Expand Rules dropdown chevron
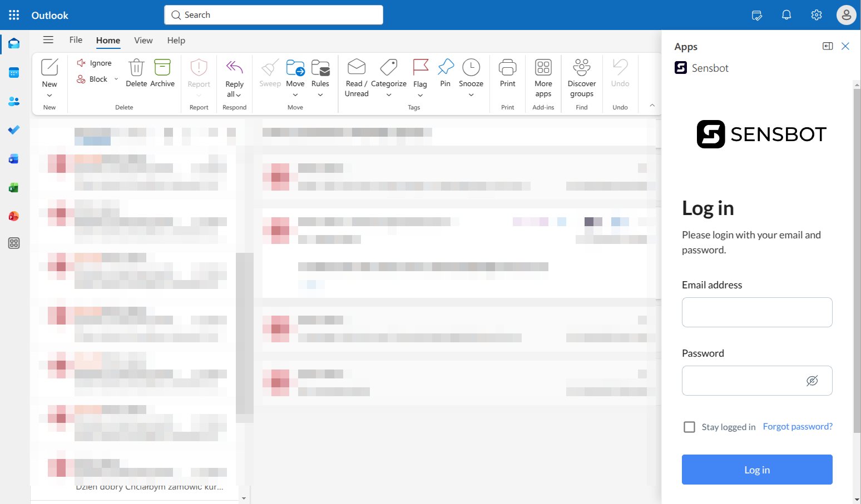This screenshot has width=861, height=504. coord(320,95)
